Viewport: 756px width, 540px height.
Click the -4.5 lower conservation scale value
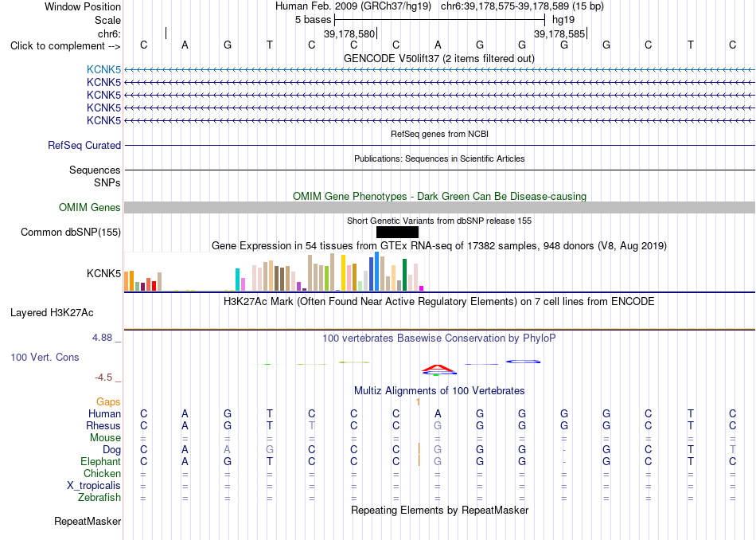[103, 378]
